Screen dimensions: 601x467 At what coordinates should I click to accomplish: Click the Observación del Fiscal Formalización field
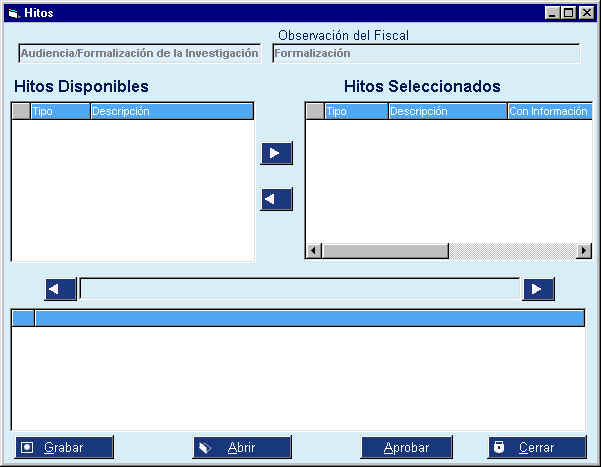[x=426, y=53]
